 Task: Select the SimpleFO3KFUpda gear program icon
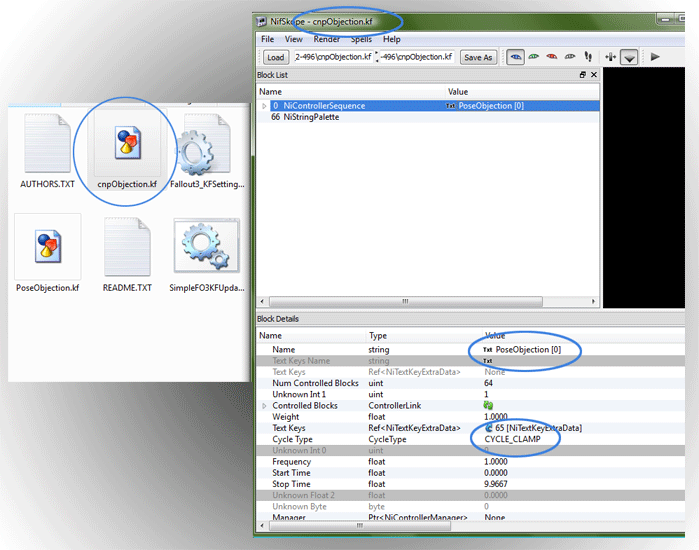[207, 246]
